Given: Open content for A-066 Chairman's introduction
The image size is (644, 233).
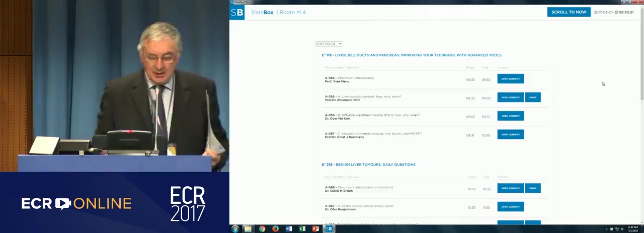Looking at the screenshot, I should 511,188.
